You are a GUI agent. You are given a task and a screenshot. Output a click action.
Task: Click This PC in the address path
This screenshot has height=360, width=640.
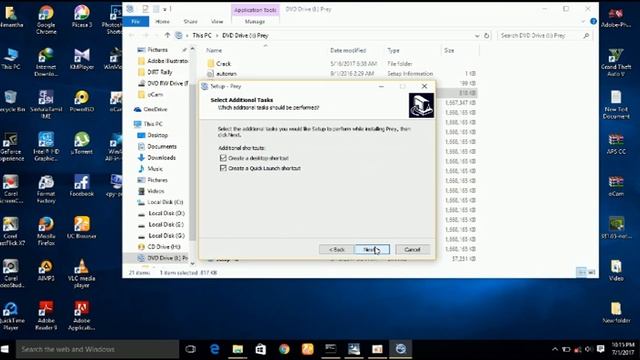coord(202,36)
